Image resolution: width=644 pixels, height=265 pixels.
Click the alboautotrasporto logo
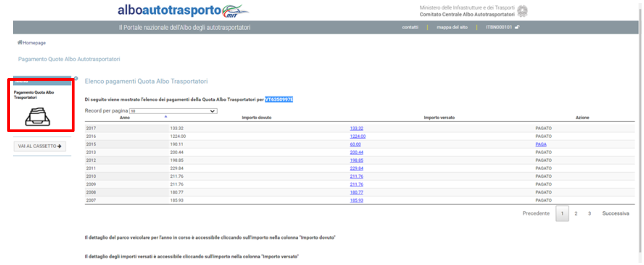[x=183, y=11]
